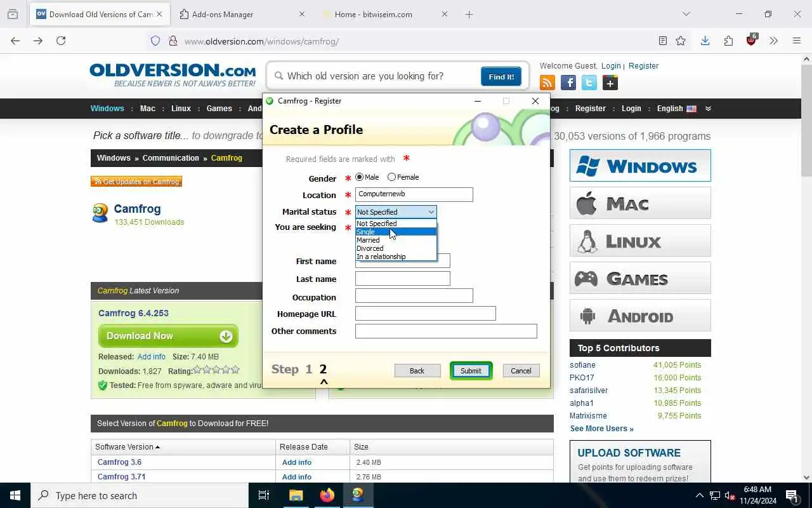812x508 pixels.
Task: Open the Mac menu item
Action: point(148,108)
